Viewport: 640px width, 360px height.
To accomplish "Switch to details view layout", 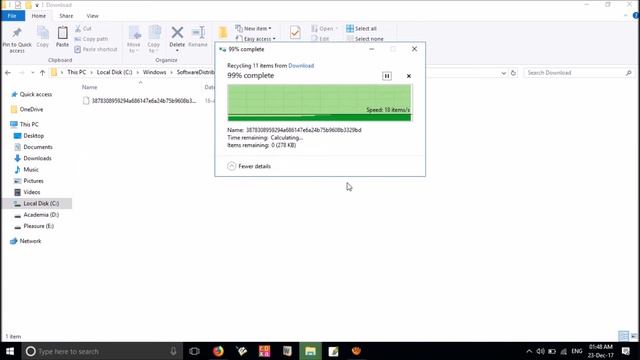I will [623, 336].
